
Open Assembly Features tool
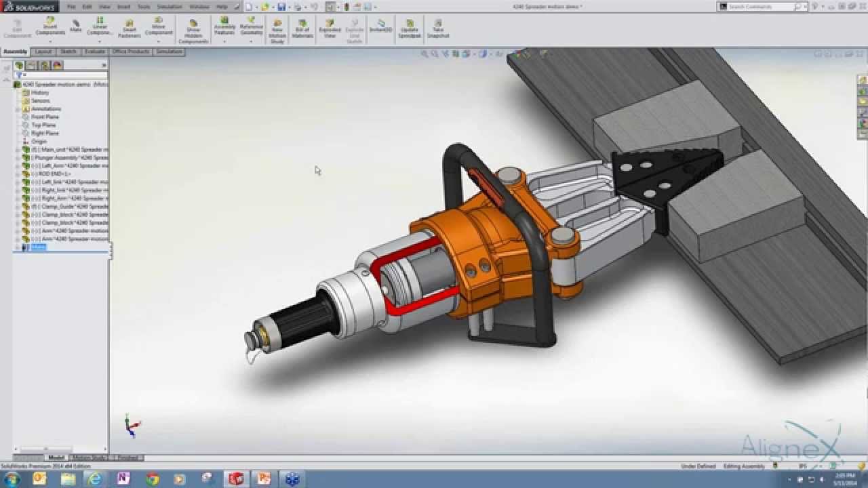[x=224, y=27]
